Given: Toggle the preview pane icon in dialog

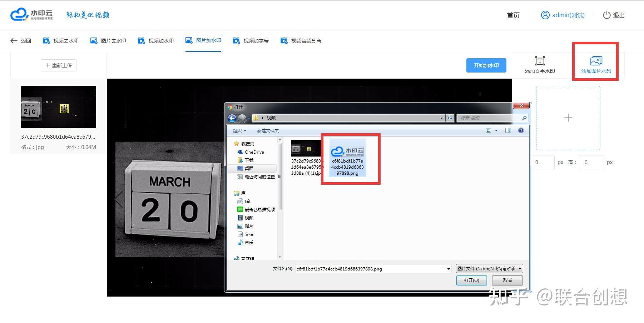Looking at the screenshot, I should click(x=508, y=130).
